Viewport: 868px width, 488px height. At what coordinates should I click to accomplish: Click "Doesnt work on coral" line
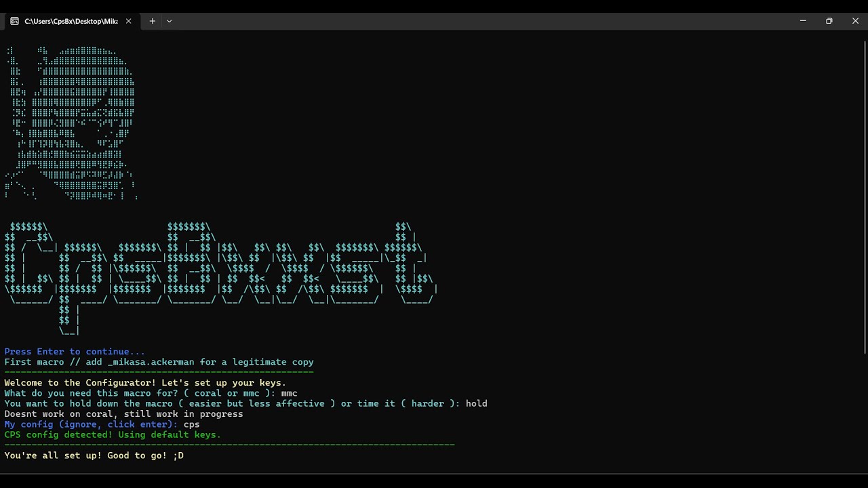coord(123,413)
